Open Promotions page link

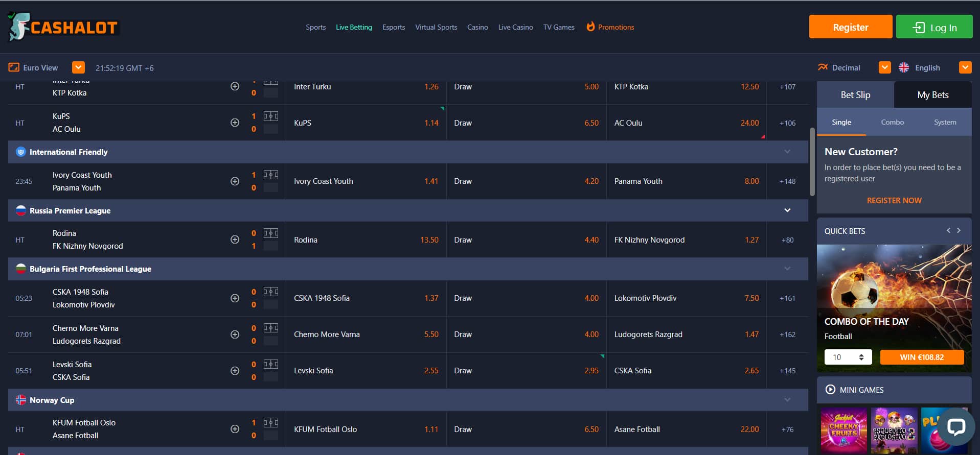point(616,27)
